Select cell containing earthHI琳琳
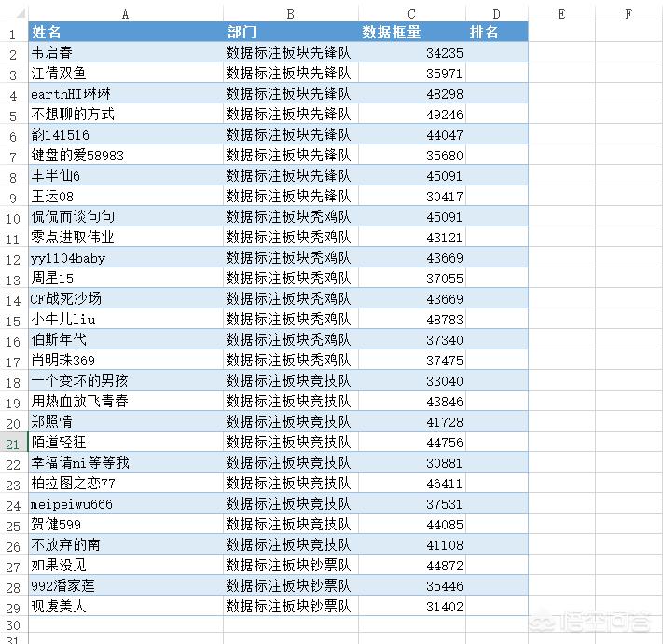This screenshot has height=644, width=663. (126, 93)
